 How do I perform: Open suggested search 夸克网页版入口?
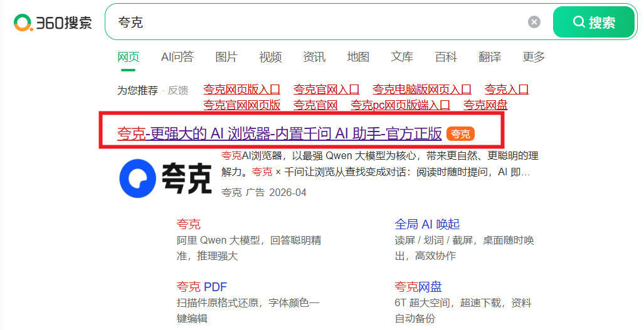[x=241, y=90]
